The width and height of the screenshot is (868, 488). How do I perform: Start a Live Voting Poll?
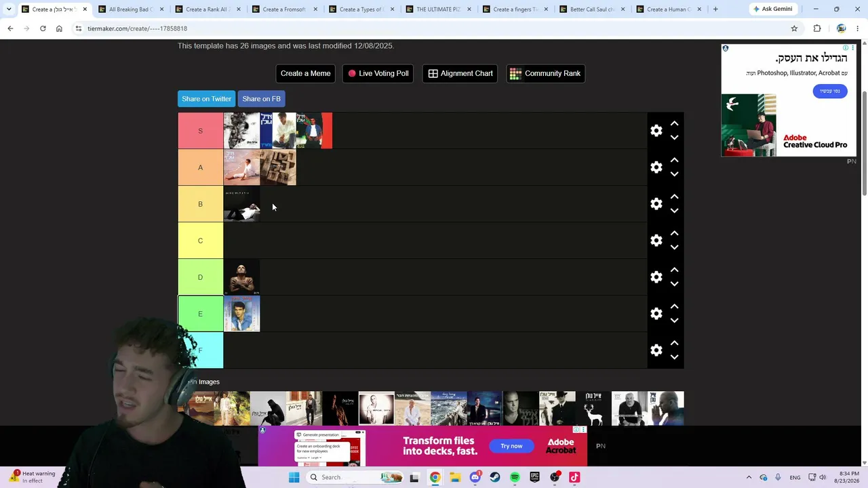pyautogui.click(x=379, y=73)
